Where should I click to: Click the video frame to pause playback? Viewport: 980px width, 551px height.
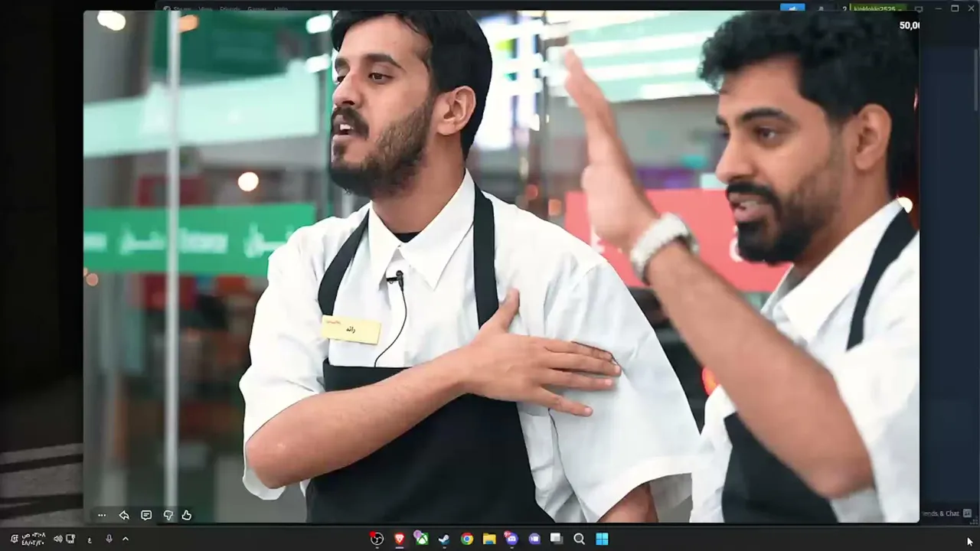click(x=501, y=266)
